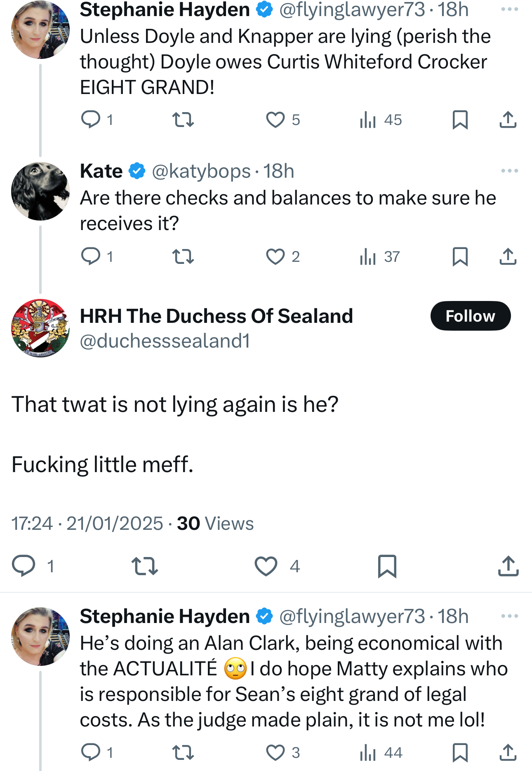The image size is (532, 771).
Task: Repost Kate's checks and balances tweet
Action: [x=183, y=256]
